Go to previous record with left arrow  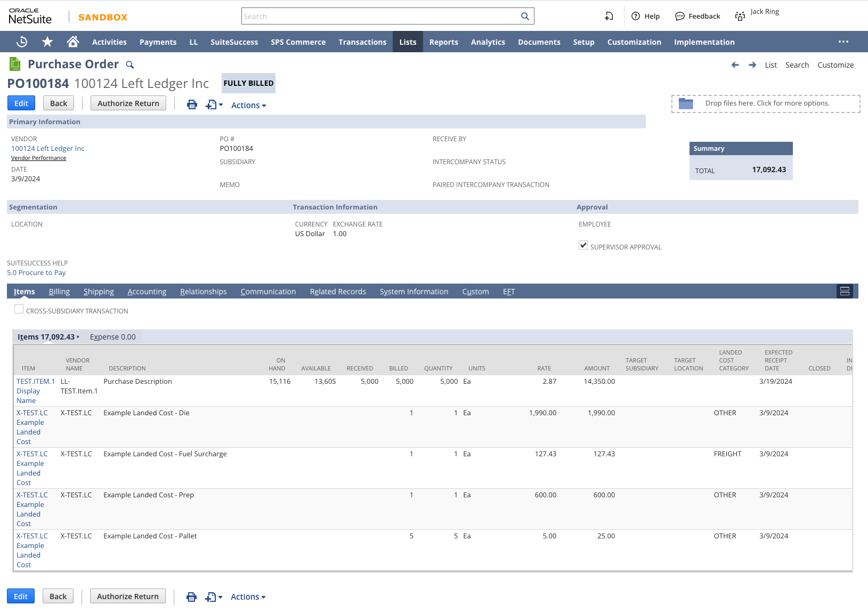click(x=735, y=65)
